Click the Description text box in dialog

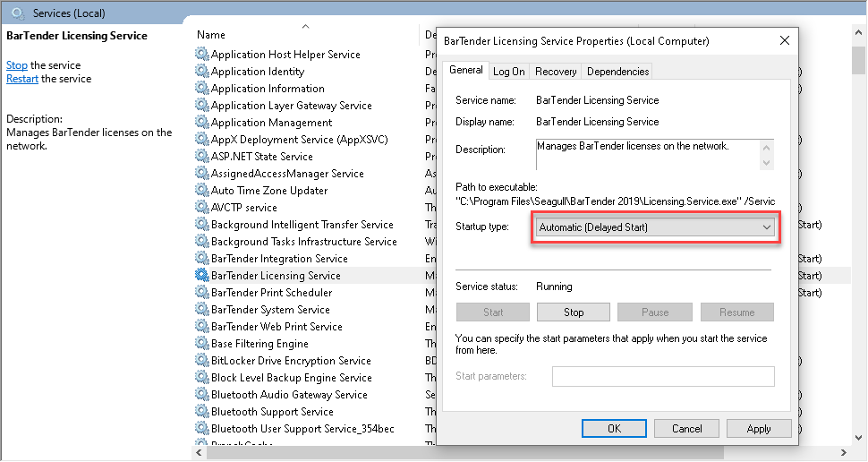[655, 155]
